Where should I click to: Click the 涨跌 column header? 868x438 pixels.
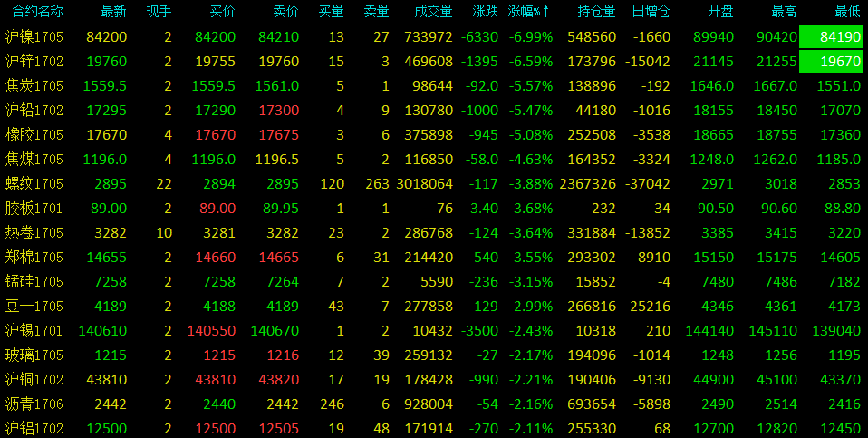pos(486,11)
